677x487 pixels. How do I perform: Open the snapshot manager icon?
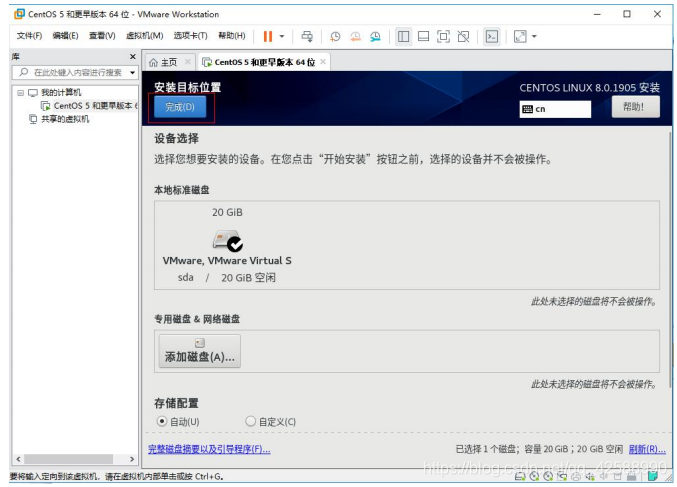click(375, 37)
